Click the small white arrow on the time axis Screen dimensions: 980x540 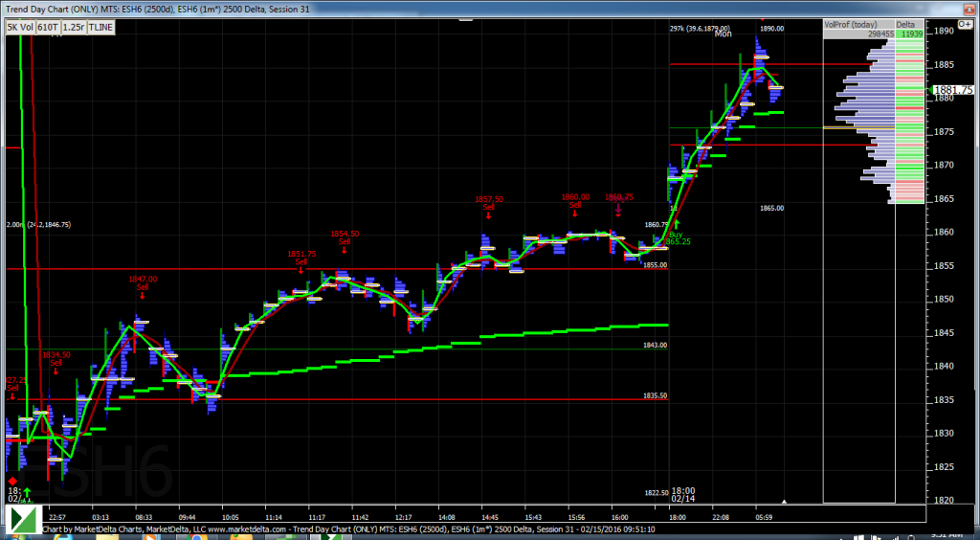(x=785, y=502)
